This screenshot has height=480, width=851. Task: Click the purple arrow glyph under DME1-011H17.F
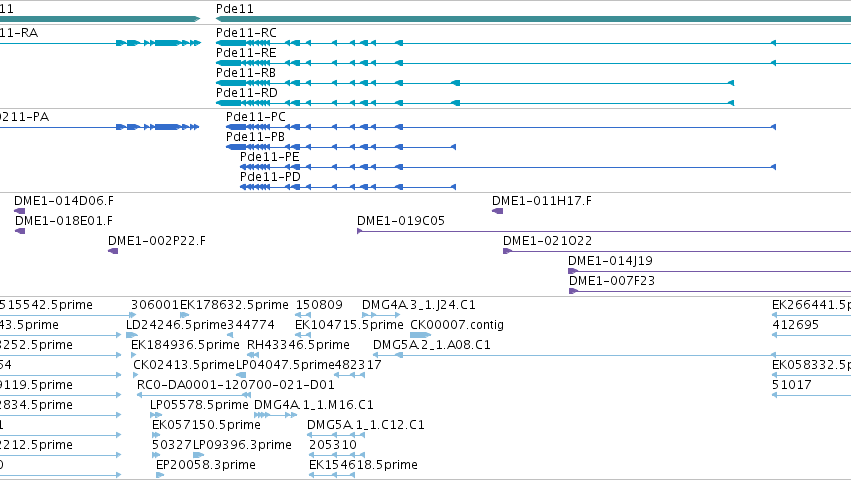[497, 211]
